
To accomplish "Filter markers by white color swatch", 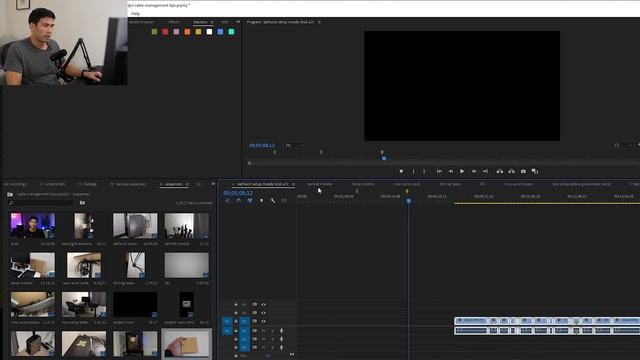I will [209, 32].
